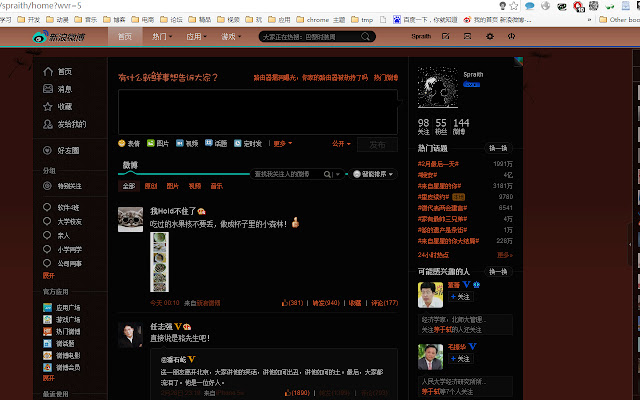Open 游戏广场 game plaza
This screenshot has width=640, height=400.
62,319
